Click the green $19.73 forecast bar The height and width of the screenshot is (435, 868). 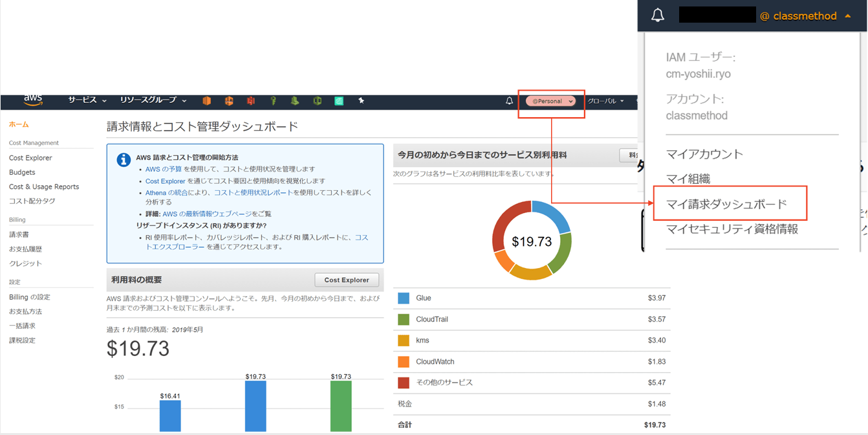point(341,406)
